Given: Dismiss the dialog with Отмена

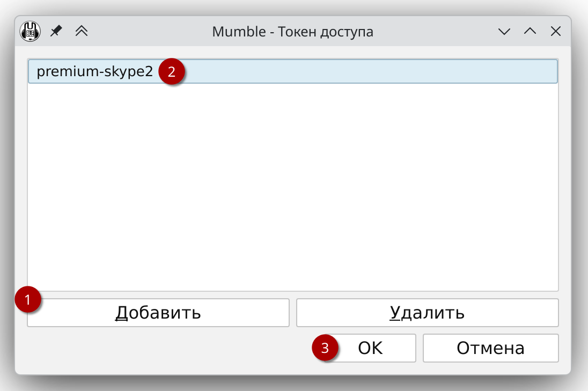Looking at the screenshot, I should coord(490,348).
